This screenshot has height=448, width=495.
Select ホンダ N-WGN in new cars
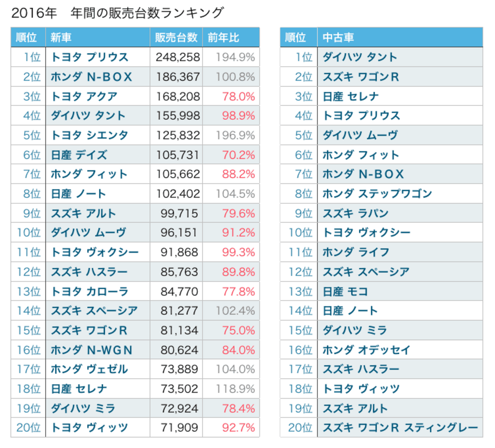coord(91,350)
